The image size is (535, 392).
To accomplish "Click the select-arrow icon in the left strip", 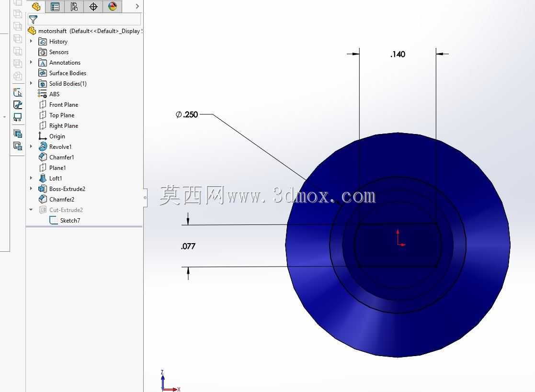I will (18, 92).
